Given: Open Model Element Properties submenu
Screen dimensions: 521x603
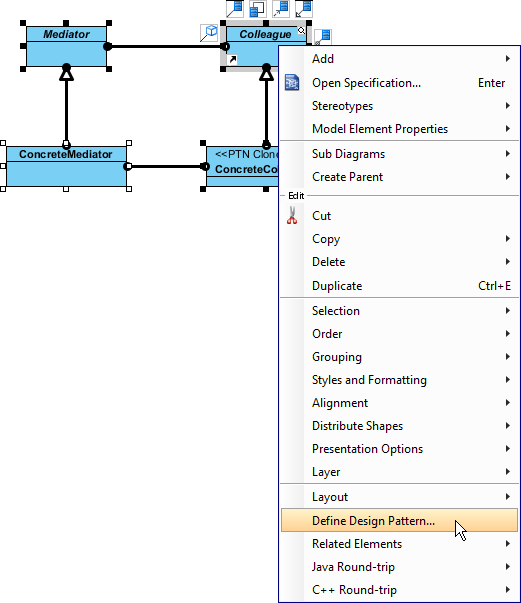Looking at the screenshot, I should pos(399,129).
